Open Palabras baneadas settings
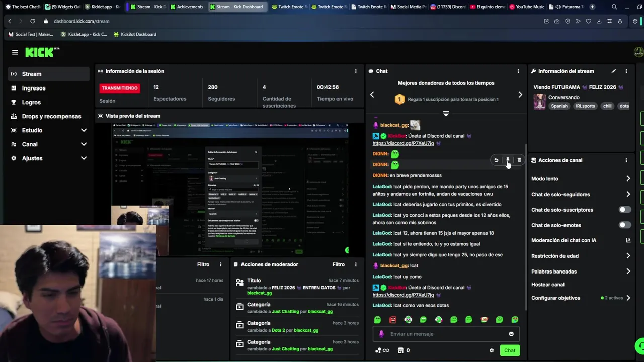The image size is (644, 362). coord(581,271)
